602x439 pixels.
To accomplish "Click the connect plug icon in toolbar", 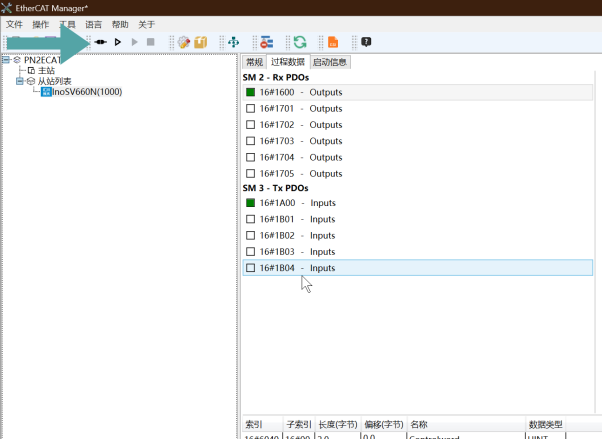I will point(101,42).
